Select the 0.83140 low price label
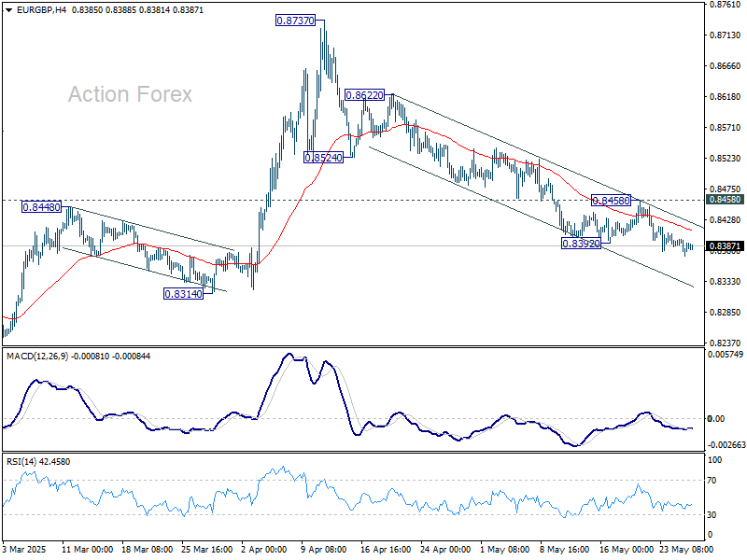 click(x=183, y=294)
